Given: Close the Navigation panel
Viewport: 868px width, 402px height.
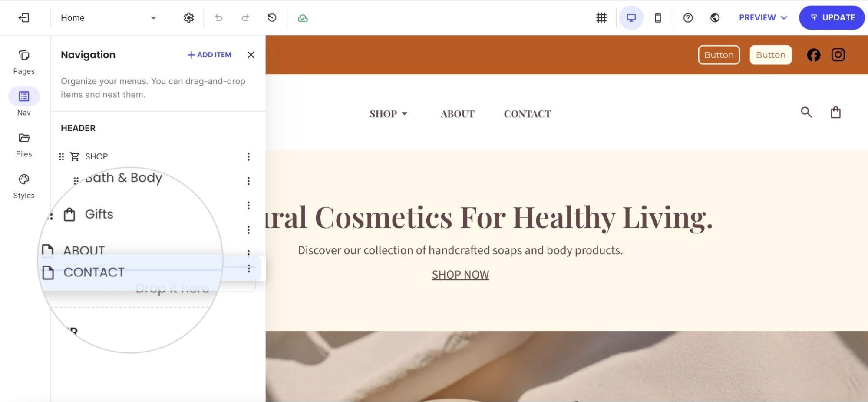Looking at the screenshot, I should [x=251, y=55].
